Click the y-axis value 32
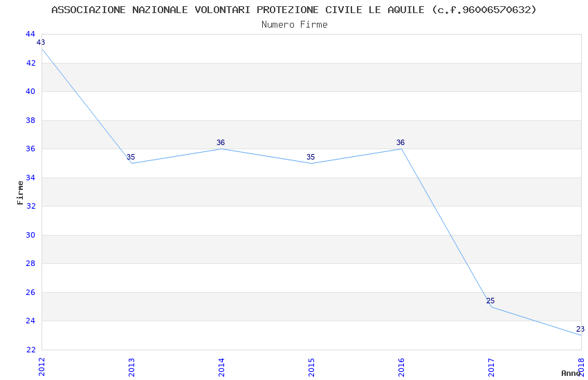588x380 pixels. click(x=30, y=206)
